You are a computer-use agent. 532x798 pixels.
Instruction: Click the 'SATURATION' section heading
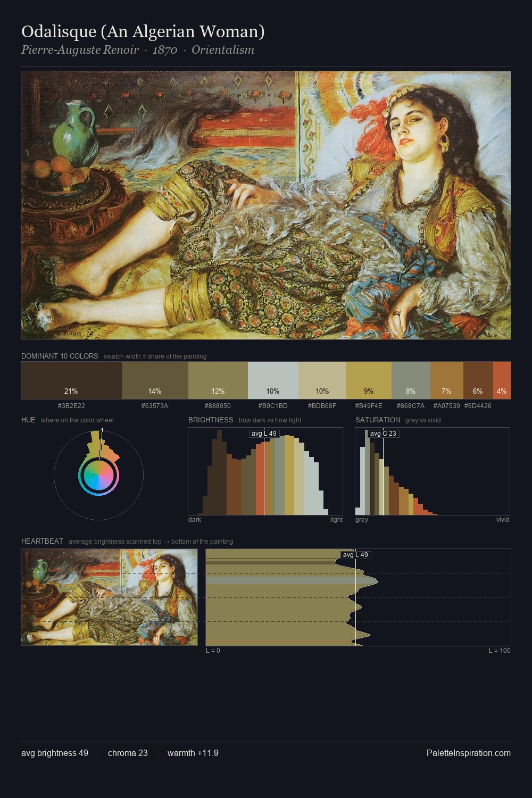coord(378,420)
